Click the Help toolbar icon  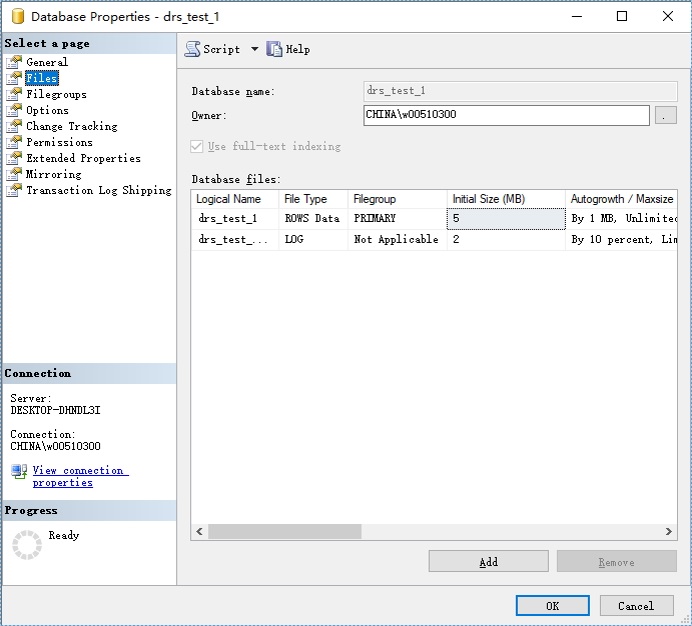pos(274,49)
